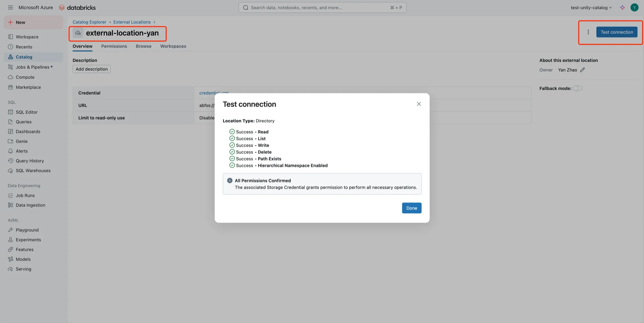Screen dimensions: 644x323
Task: Click the New button
Action: point(34,22)
